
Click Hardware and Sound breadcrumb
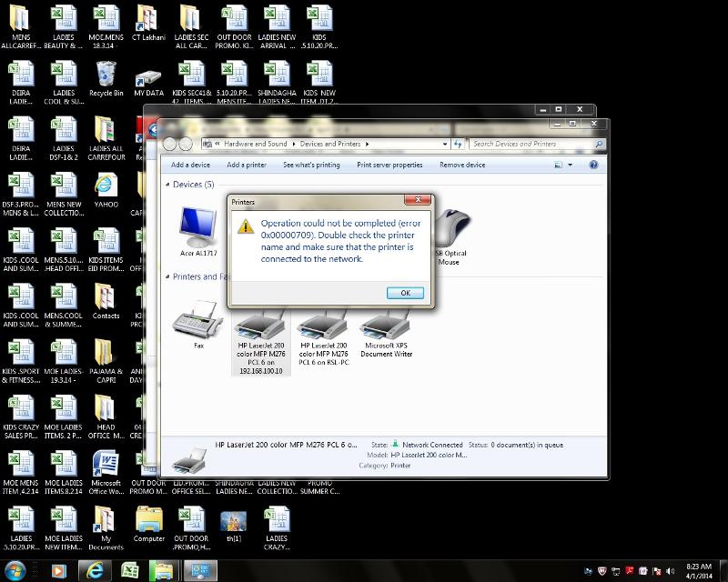tap(256, 144)
